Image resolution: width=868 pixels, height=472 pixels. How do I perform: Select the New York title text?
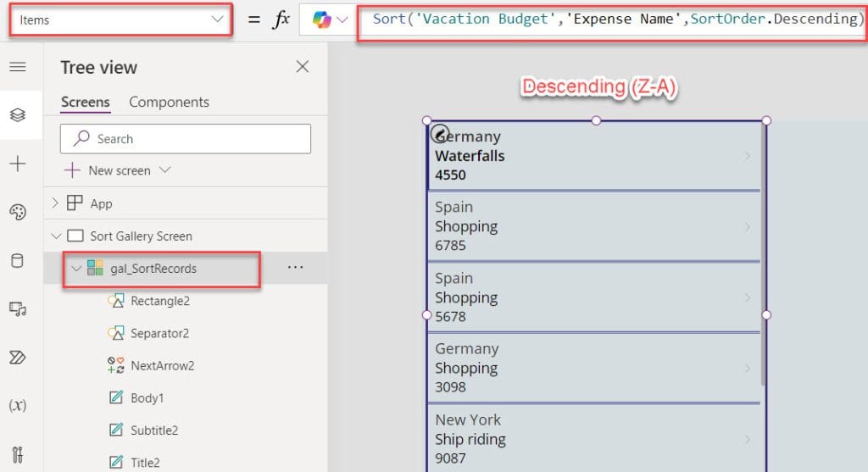(x=468, y=420)
